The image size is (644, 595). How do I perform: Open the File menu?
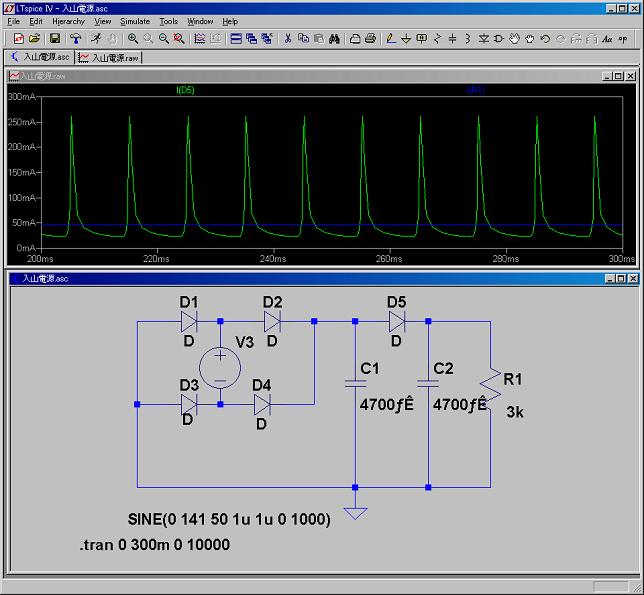tap(14, 21)
